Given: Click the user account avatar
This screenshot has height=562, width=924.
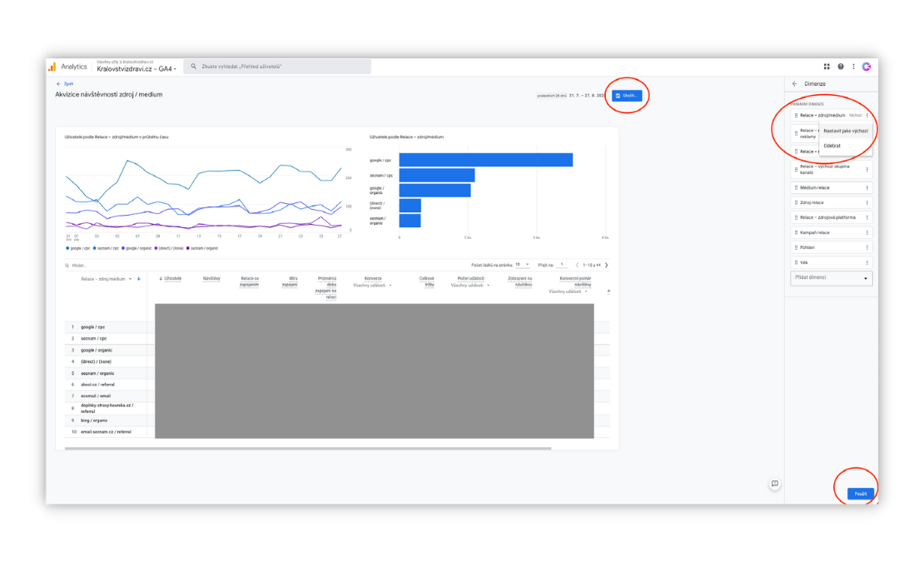Looking at the screenshot, I should (867, 67).
